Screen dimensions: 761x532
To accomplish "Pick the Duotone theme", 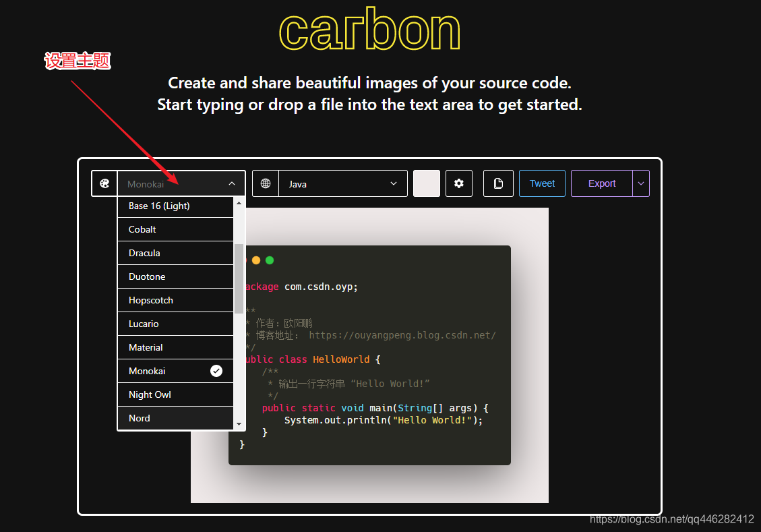I will pos(176,276).
